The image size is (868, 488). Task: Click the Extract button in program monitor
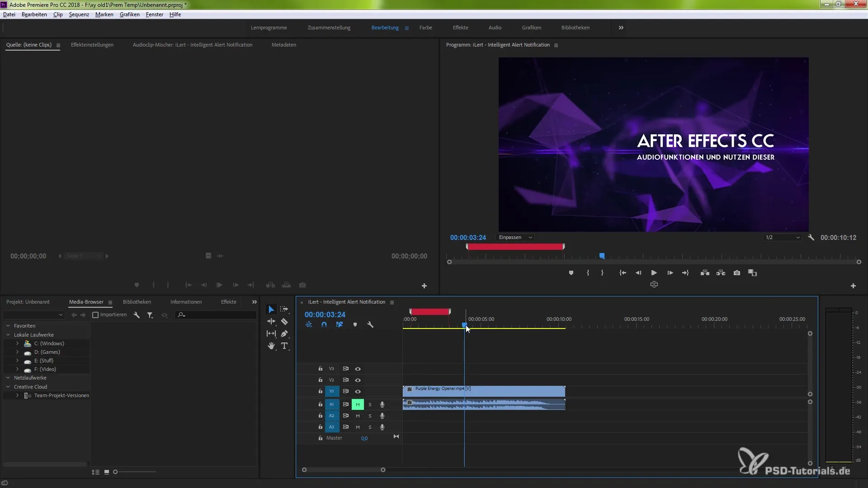click(x=721, y=273)
